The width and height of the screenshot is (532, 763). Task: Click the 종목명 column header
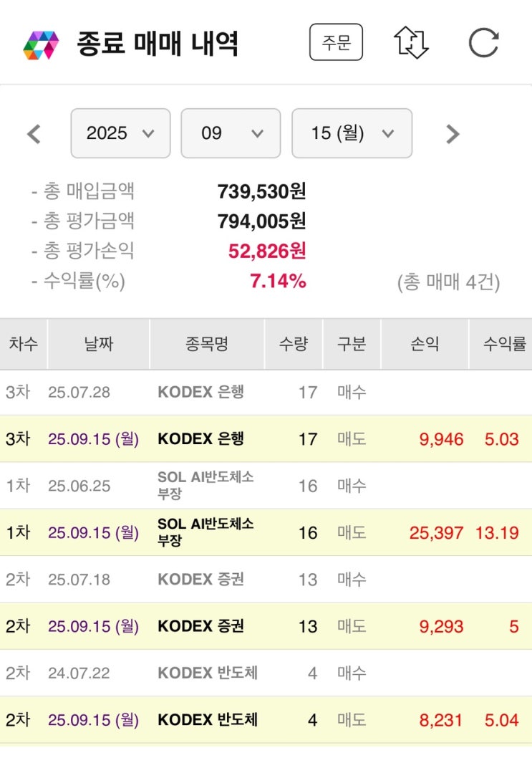(x=206, y=344)
